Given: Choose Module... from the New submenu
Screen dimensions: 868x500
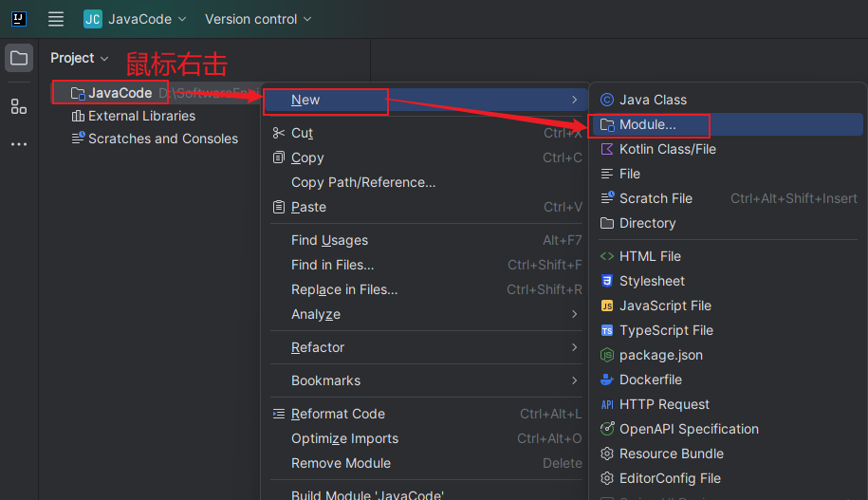Looking at the screenshot, I should 648,124.
